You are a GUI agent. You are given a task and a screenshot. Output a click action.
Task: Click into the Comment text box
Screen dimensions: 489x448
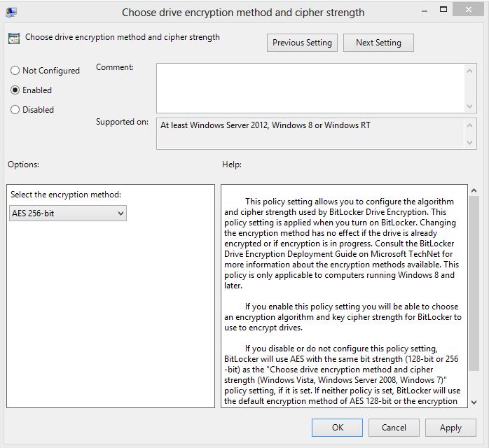310,88
